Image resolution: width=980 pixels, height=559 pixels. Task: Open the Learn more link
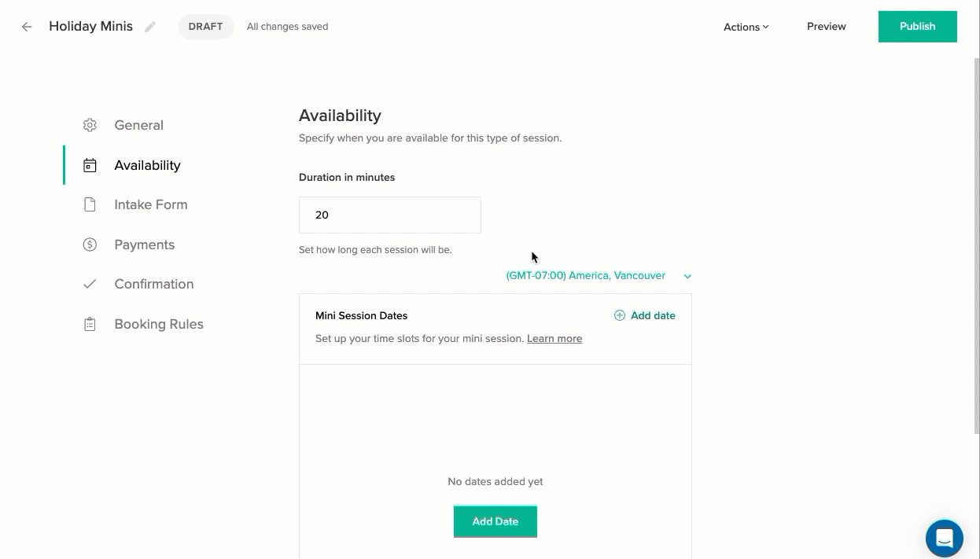554,339
